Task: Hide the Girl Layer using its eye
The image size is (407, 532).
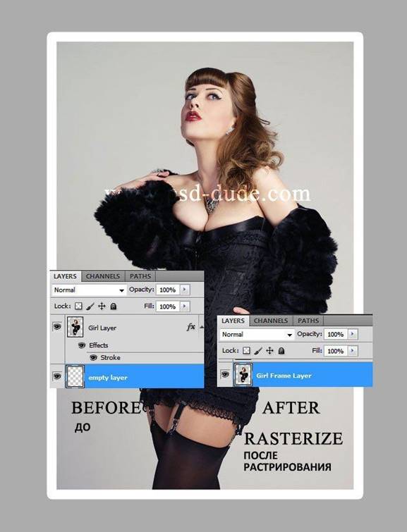Action: (x=57, y=327)
